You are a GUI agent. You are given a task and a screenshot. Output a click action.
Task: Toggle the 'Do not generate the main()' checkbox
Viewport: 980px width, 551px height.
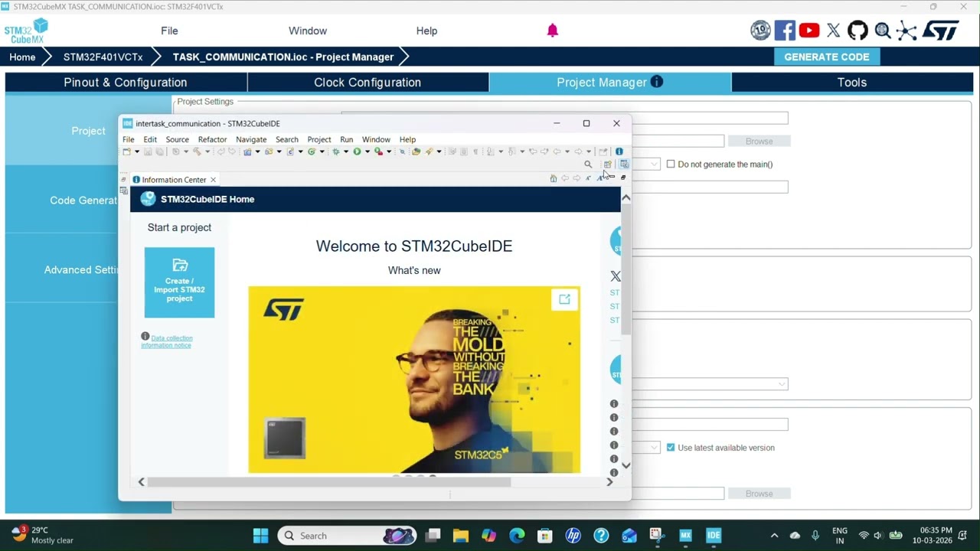pyautogui.click(x=671, y=164)
